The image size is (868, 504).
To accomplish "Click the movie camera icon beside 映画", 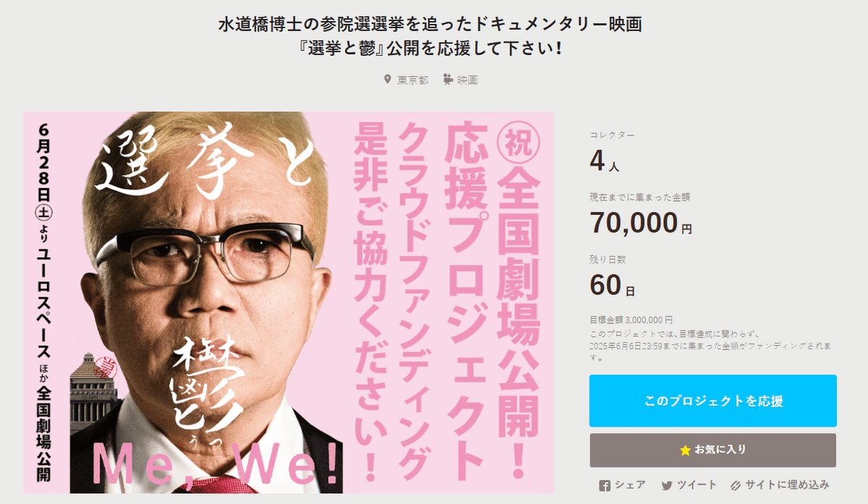I will 448,80.
